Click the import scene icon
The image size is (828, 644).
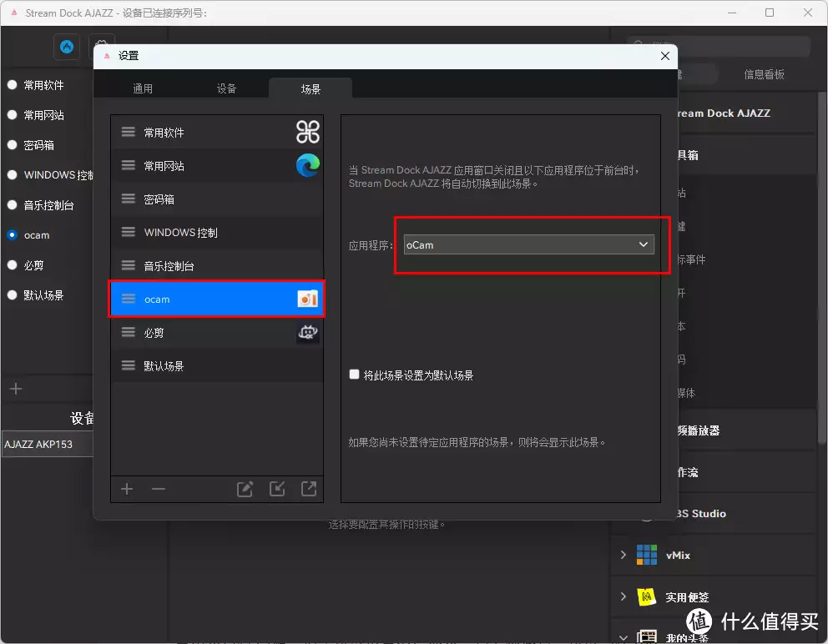pos(277,489)
